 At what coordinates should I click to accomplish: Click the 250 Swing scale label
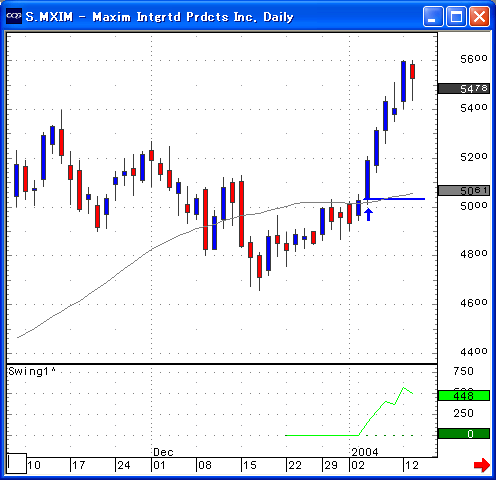point(463,413)
